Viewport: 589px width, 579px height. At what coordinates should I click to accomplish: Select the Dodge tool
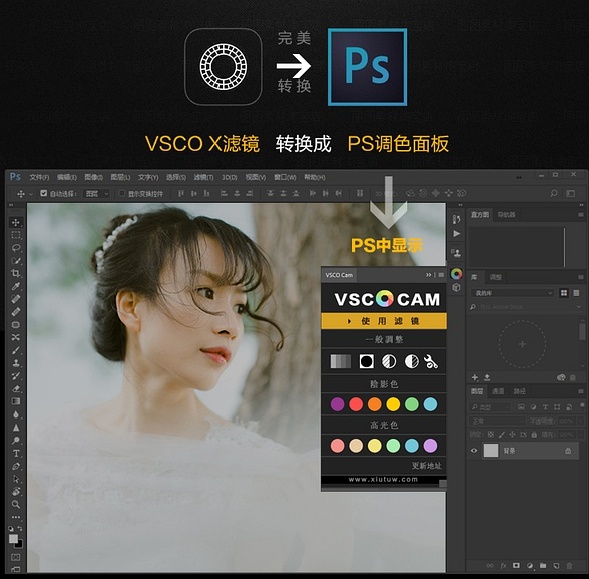(15, 440)
